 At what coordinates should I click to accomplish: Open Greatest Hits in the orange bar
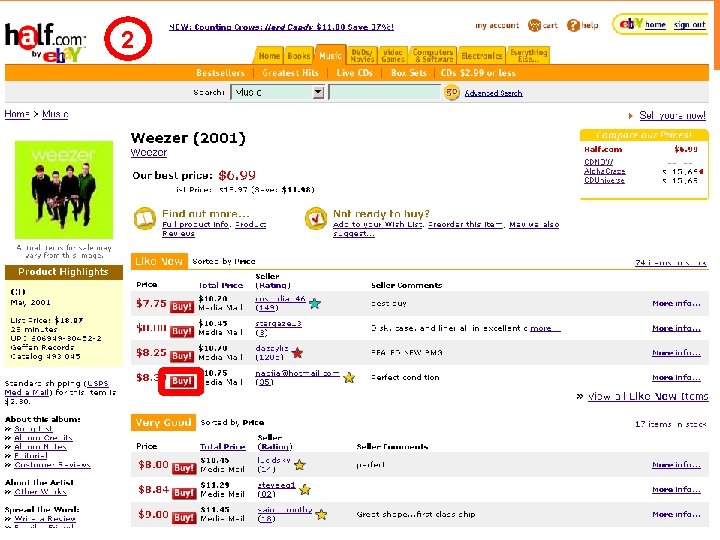click(x=290, y=73)
